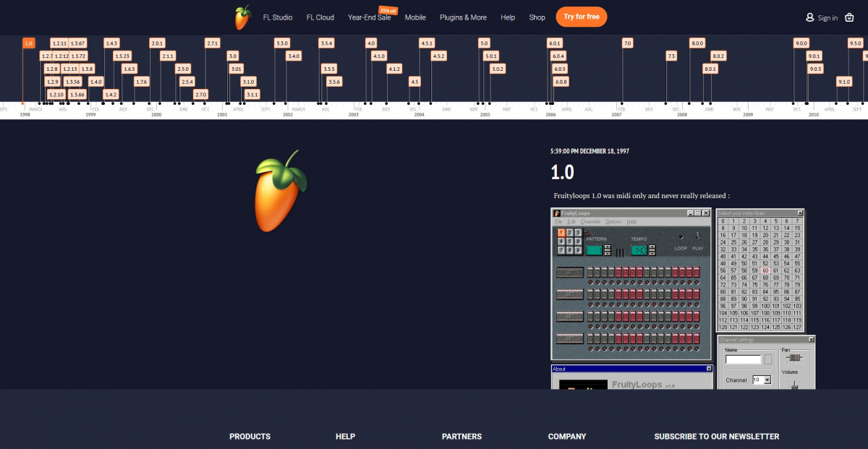This screenshot has height=449, width=868.
Task: Open the 4.0 version marker
Action: (x=371, y=43)
